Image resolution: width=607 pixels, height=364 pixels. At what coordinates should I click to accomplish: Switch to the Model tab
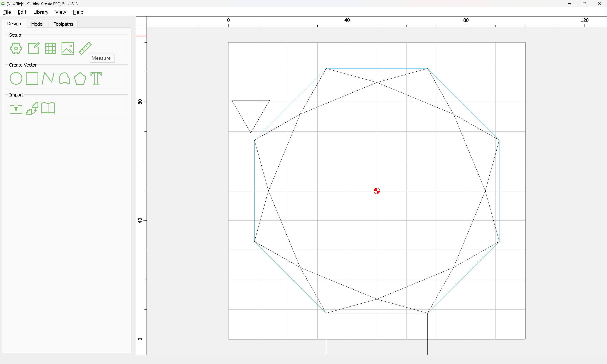pyautogui.click(x=37, y=24)
